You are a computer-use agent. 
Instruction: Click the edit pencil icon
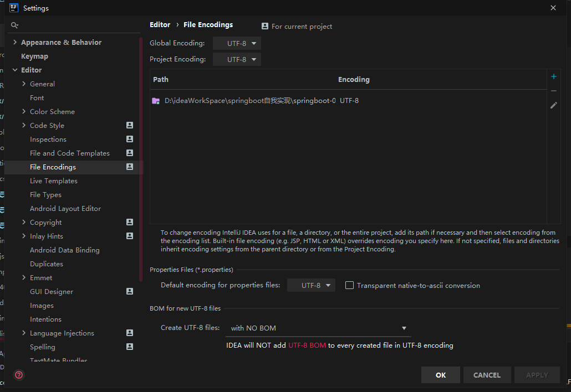(x=553, y=105)
